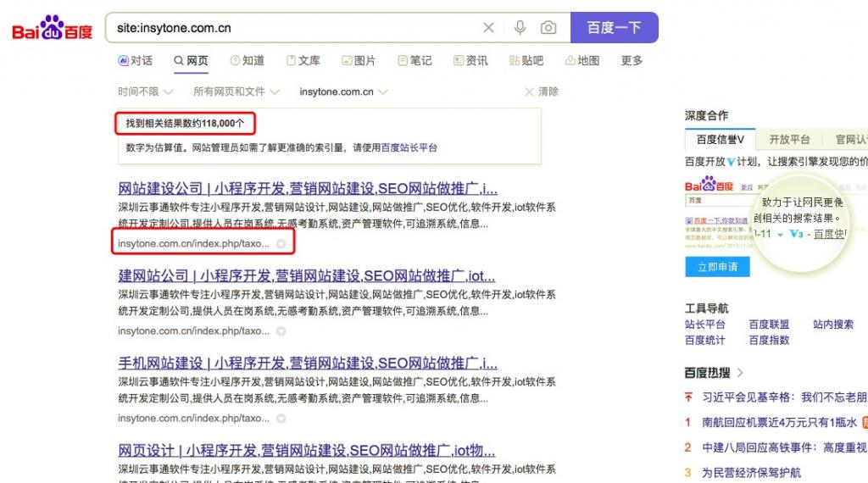868x483 pixels.
Task: Open image search camera icon
Action: 548,28
